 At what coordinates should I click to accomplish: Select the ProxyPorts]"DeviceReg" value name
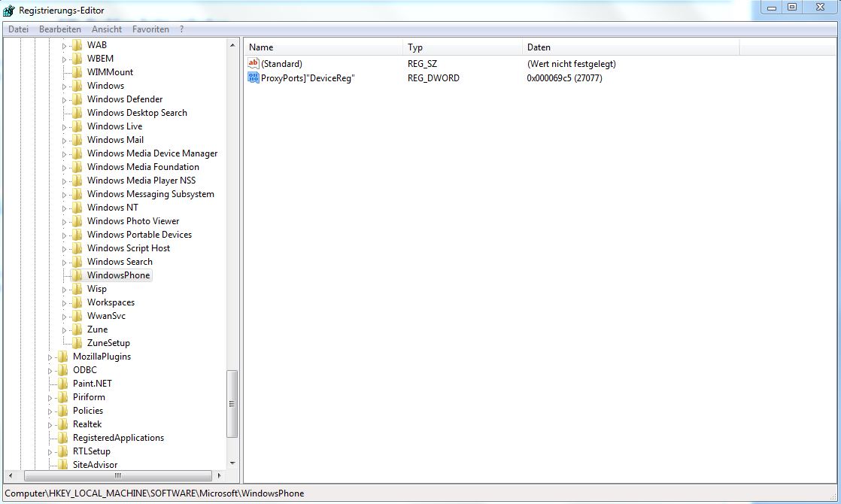[308, 77]
